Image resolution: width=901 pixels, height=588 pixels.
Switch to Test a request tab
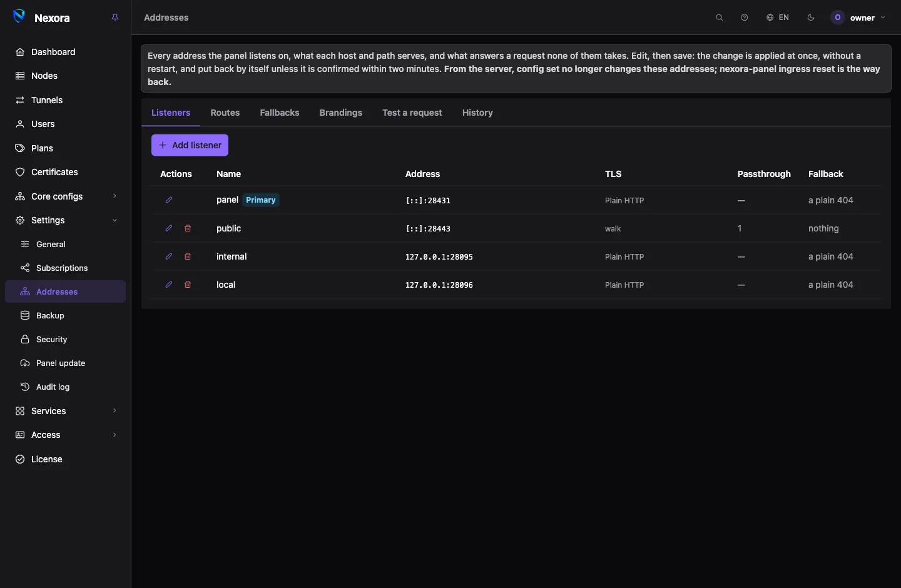[412, 113]
